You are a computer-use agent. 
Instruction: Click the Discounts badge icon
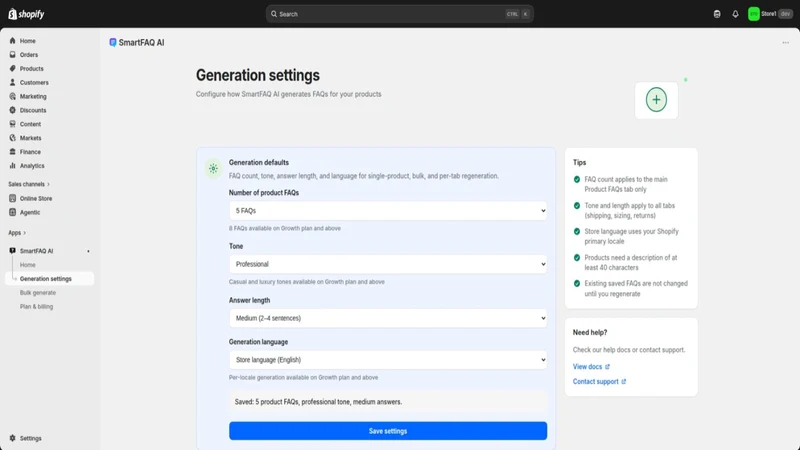[13, 110]
